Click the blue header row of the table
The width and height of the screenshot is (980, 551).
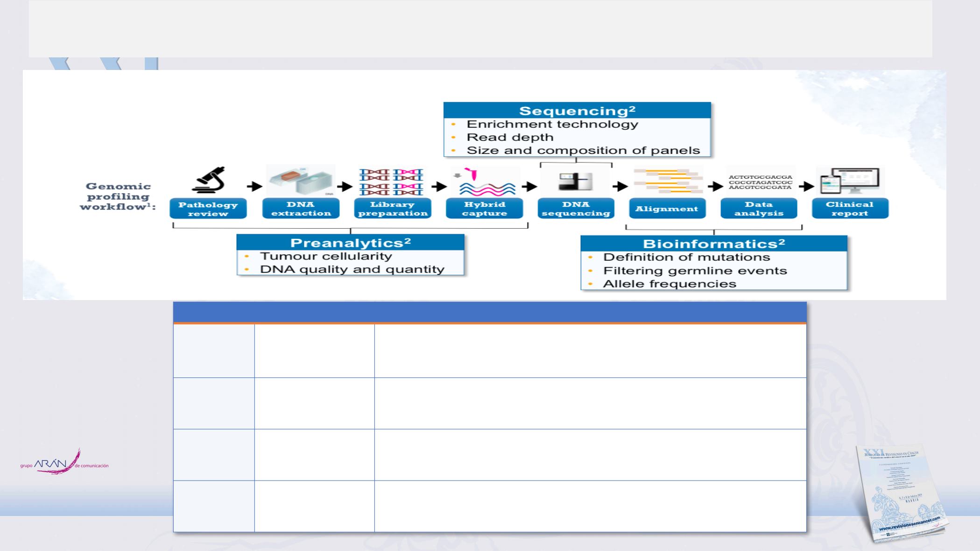(490, 312)
